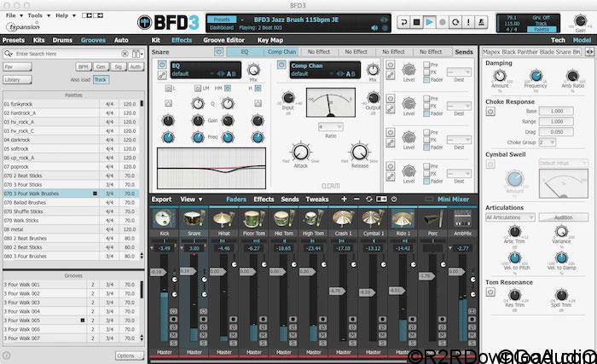597x364 pixels.
Task: Clear the preset search field
Action: pos(125,54)
